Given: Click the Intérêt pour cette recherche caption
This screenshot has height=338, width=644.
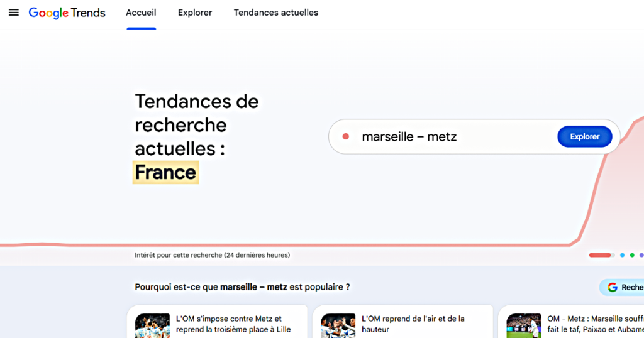Looking at the screenshot, I should [213, 255].
